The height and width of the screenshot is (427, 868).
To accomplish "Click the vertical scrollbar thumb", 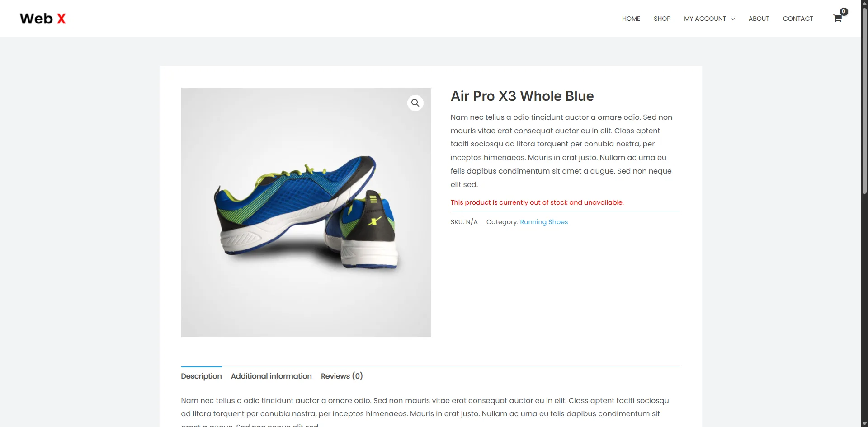I will click(864, 102).
